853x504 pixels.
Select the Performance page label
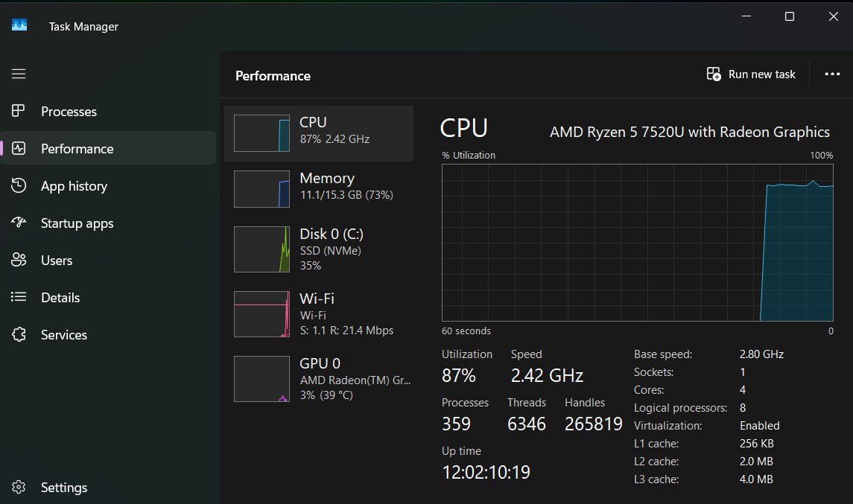pyautogui.click(x=77, y=149)
